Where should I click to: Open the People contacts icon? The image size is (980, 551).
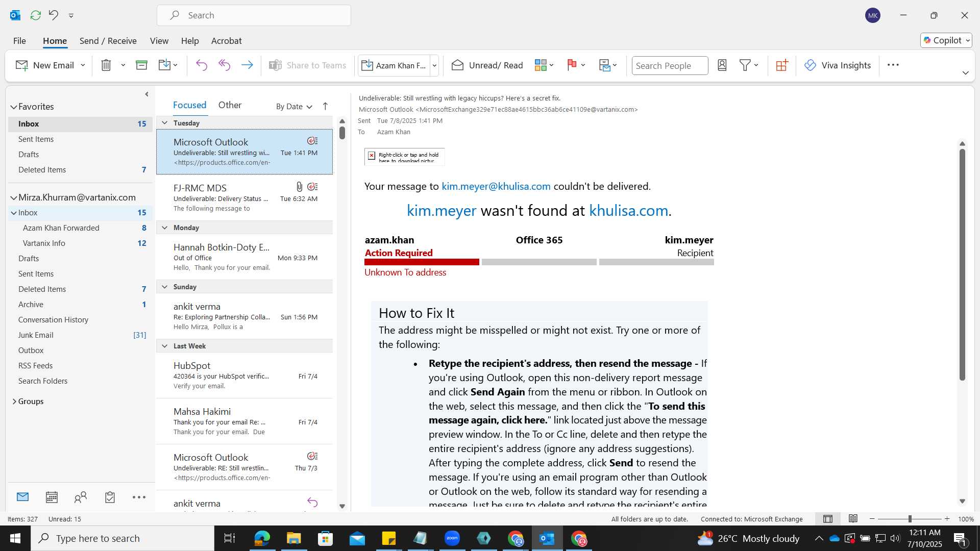coord(81,497)
